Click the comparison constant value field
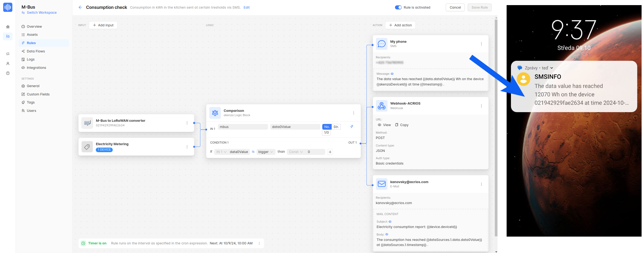Viewport: 644px width, 253px height. (315, 152)
